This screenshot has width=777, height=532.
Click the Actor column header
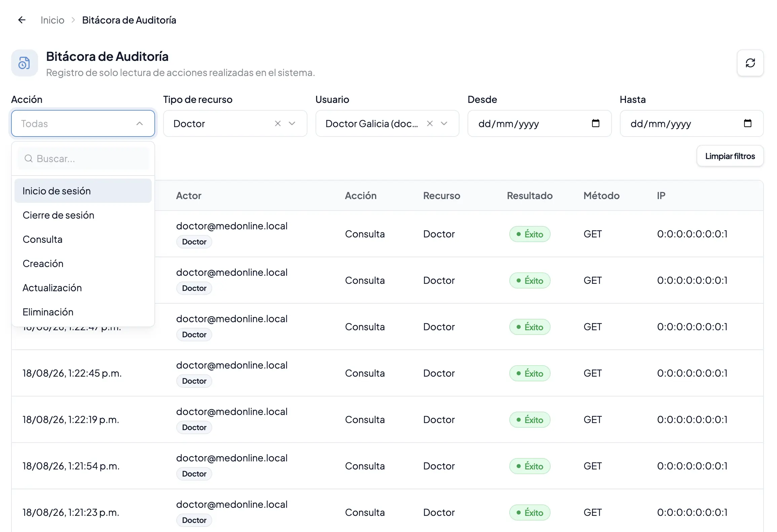(x=189, y=196)
